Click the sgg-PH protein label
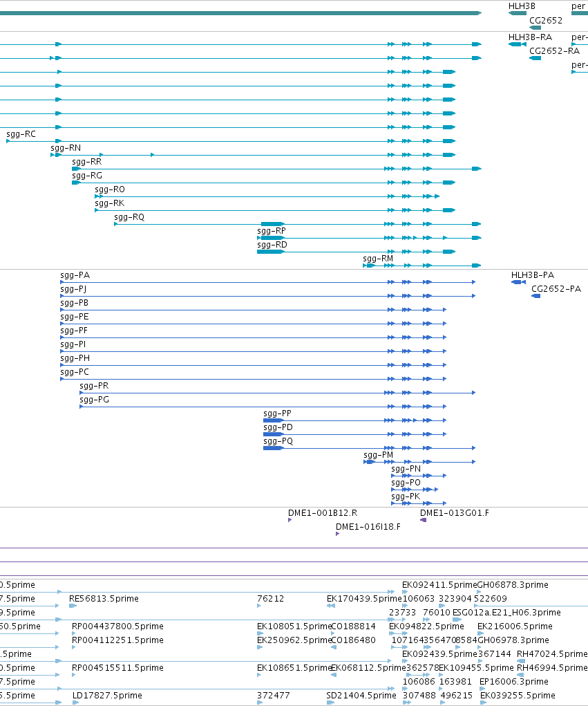Viewport: 588px width, 706px height. (x=75, y=358)
